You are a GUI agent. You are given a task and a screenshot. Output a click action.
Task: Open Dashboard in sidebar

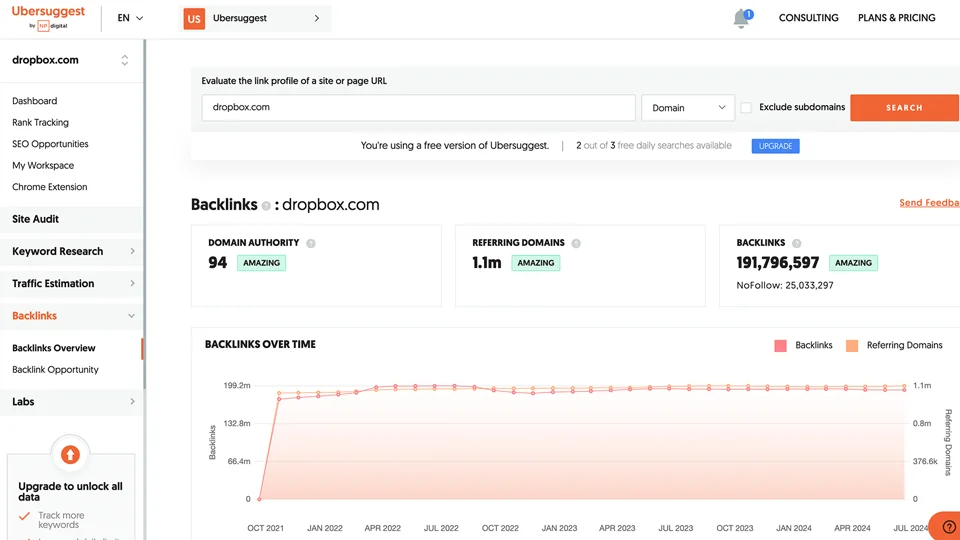coord(34,101)
